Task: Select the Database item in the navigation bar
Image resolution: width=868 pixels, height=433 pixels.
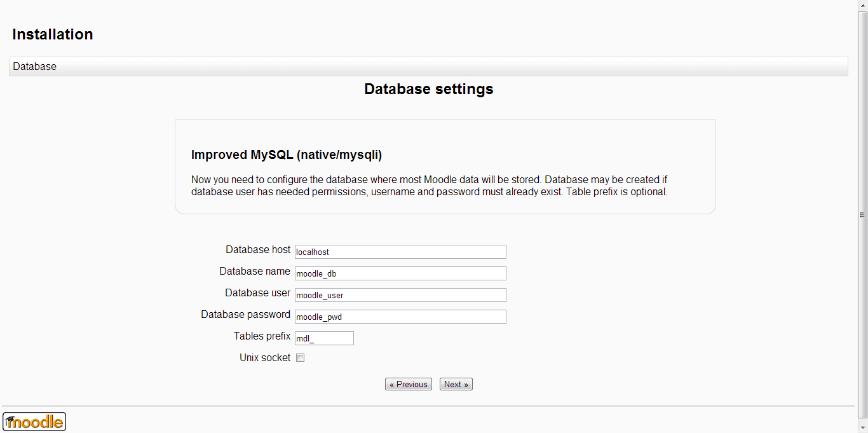Action: [x=35, y=67]
